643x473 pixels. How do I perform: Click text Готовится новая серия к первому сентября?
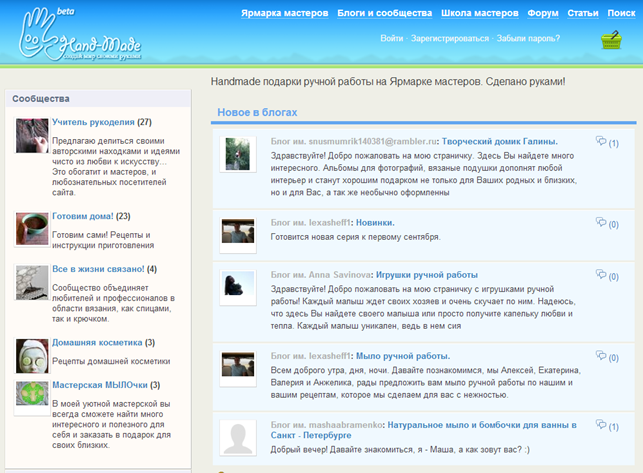click(356, 237)
